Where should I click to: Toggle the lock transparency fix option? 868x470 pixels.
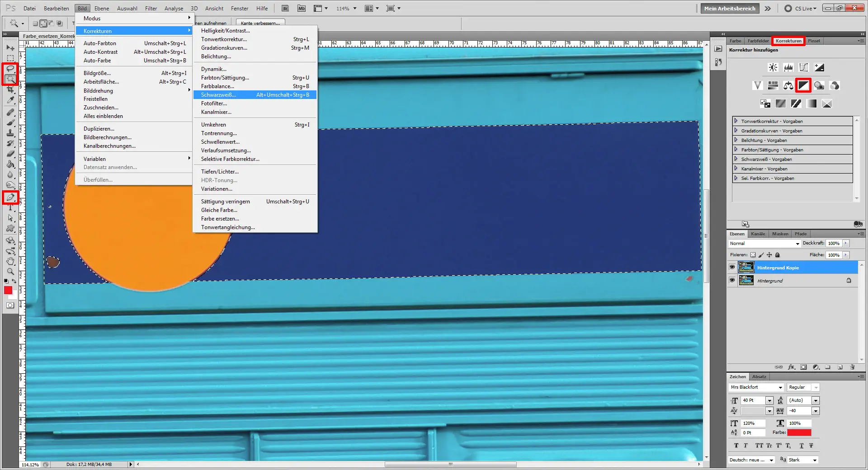click(752, 255)
